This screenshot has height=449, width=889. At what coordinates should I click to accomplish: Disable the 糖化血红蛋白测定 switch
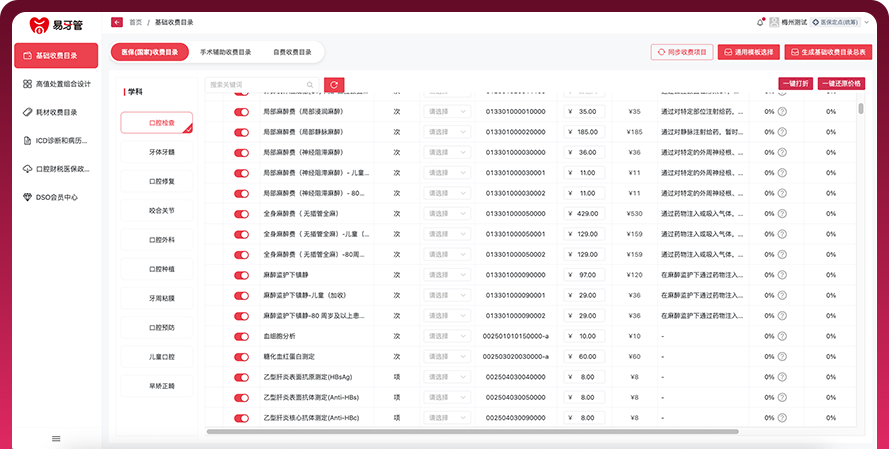[x=242, y=357]
